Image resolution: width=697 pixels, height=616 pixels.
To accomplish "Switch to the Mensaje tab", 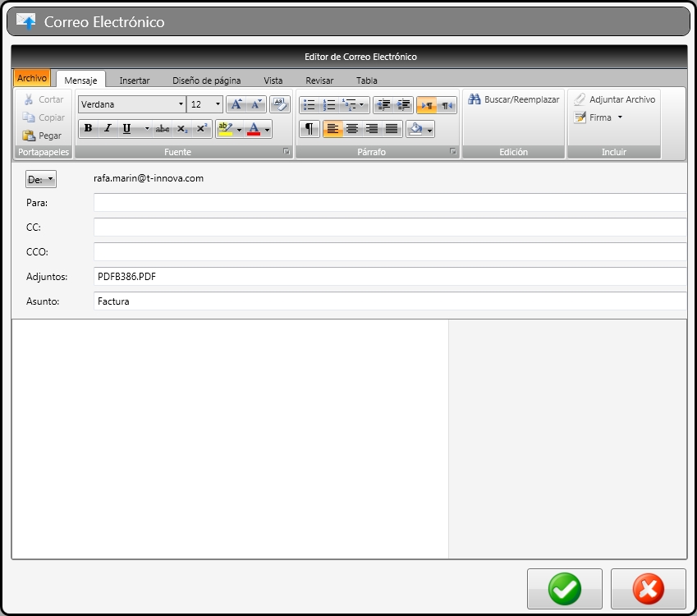I will pos(80,80).
